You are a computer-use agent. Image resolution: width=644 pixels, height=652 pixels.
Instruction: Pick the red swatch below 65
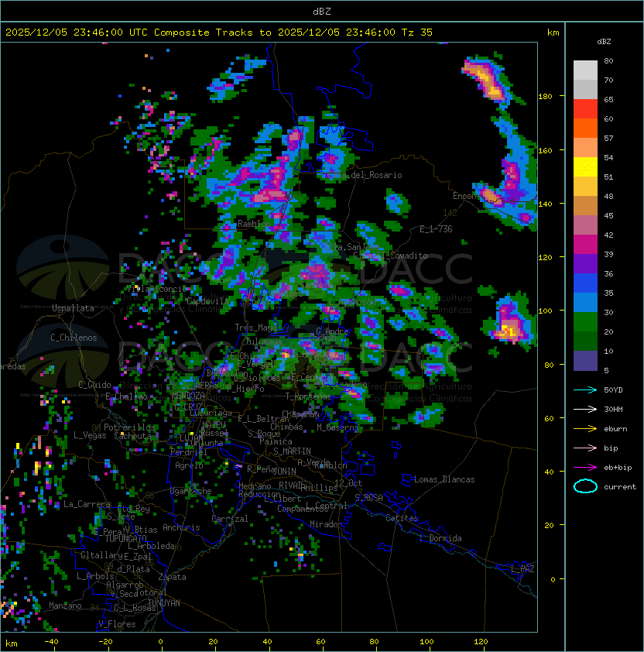[x=585, y=109]
